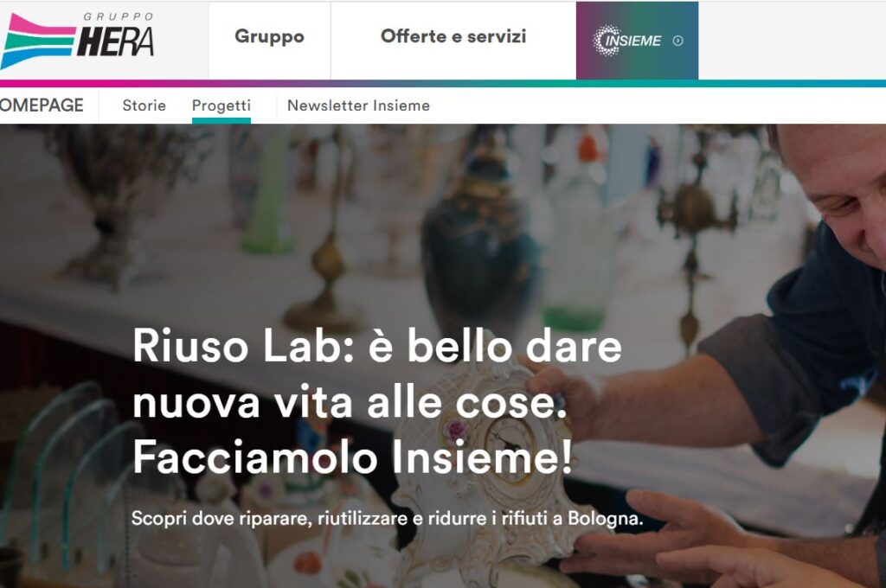Click the circled arrow icon beside Insieme
The width and height of the screenshot is (886, 588).
(678, 41)
